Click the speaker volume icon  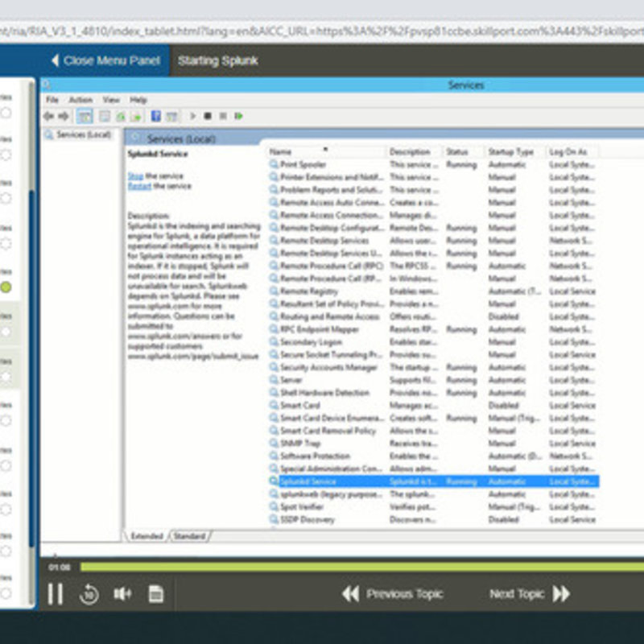coord(122,593)
